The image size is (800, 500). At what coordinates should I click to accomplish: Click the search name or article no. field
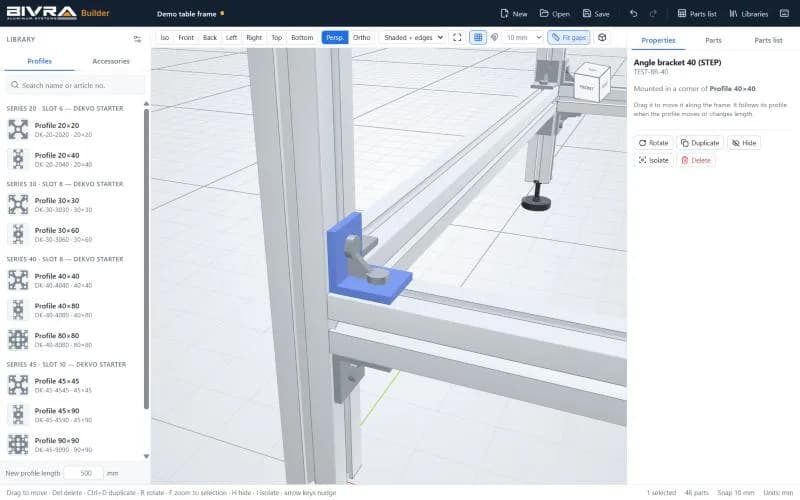(x=75, y=85)
